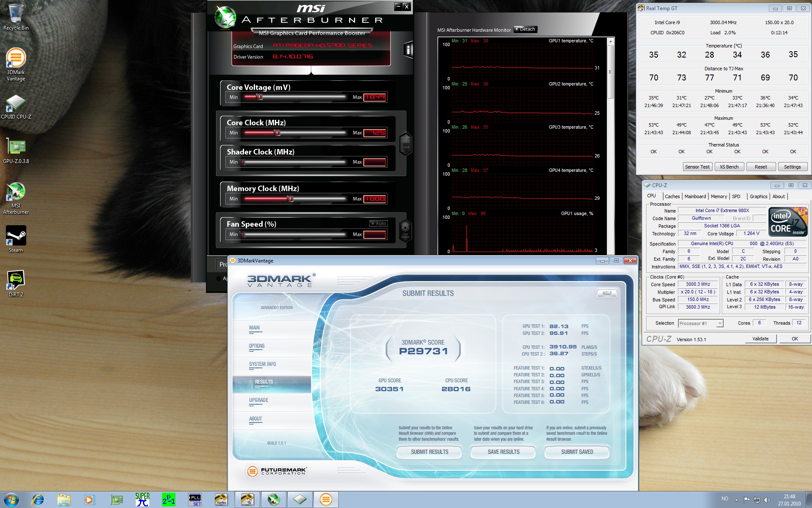Screen dimensions: 812x508
Task: Switch to the Afterburner window via taskbar
Action: tap(274, 500)
